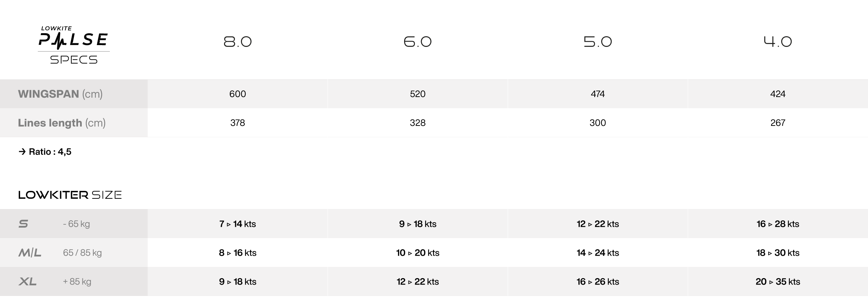868x303 pixels.
Task: Select the 6.0 size column header
Action: (x=418, y=42)
